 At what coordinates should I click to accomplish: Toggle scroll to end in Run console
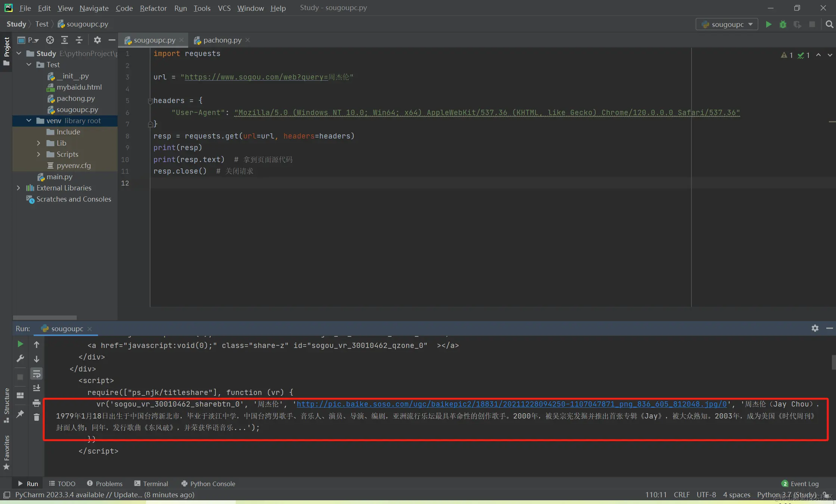(37, 388)
